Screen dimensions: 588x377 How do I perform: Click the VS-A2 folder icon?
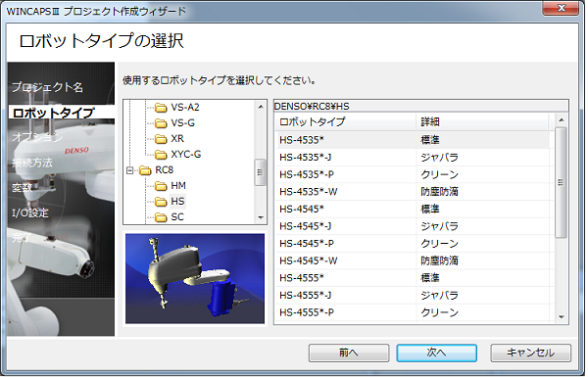161,108
